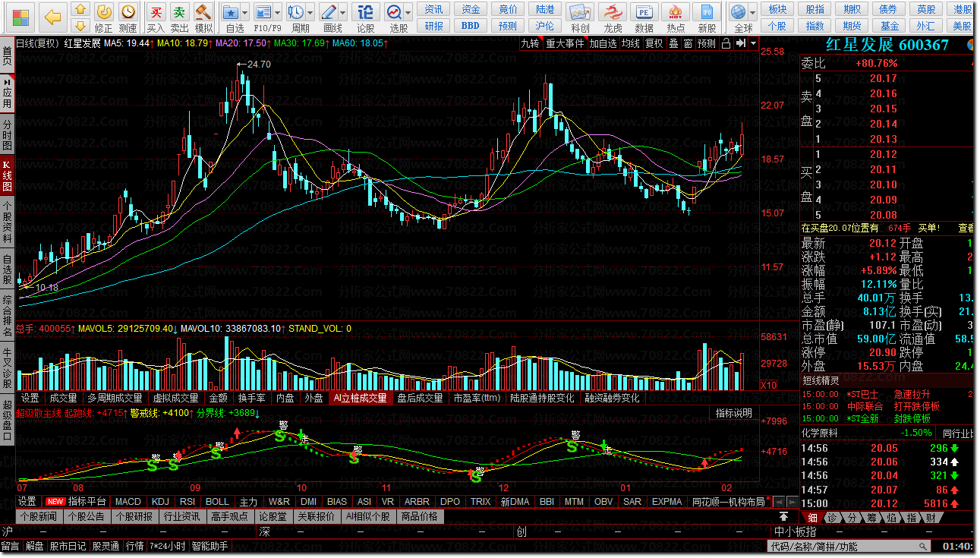Click 加自选 to add to watchlist
The image size is (980, 558).
tap(603, 43)
